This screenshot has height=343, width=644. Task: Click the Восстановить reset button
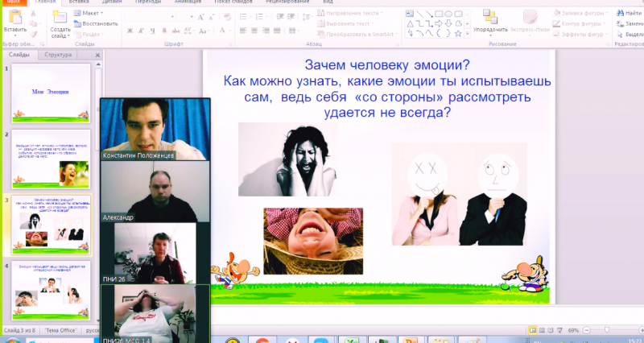pyautogui.click(x=97, y=23)
